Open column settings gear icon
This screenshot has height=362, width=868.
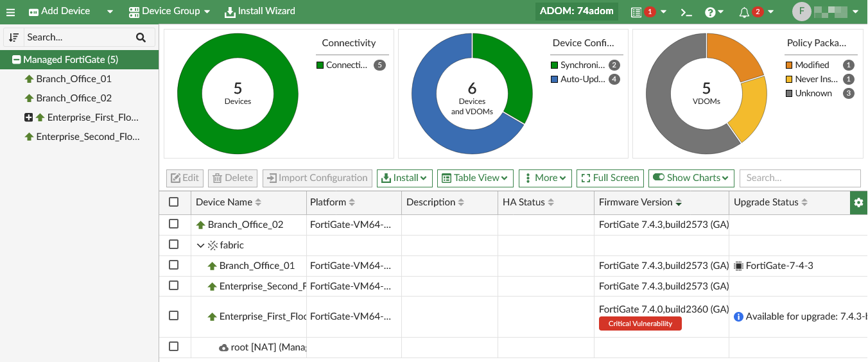[858, 202]
